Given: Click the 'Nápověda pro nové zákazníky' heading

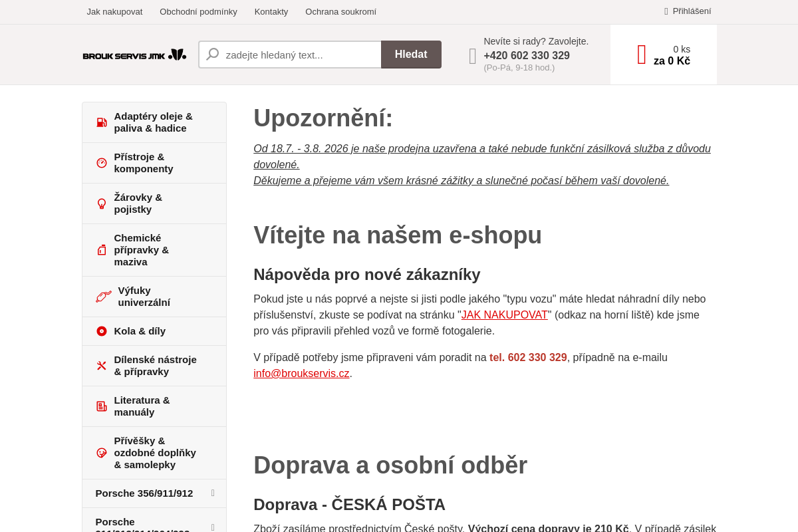Looking at the screenshot, I should point(367,275).
